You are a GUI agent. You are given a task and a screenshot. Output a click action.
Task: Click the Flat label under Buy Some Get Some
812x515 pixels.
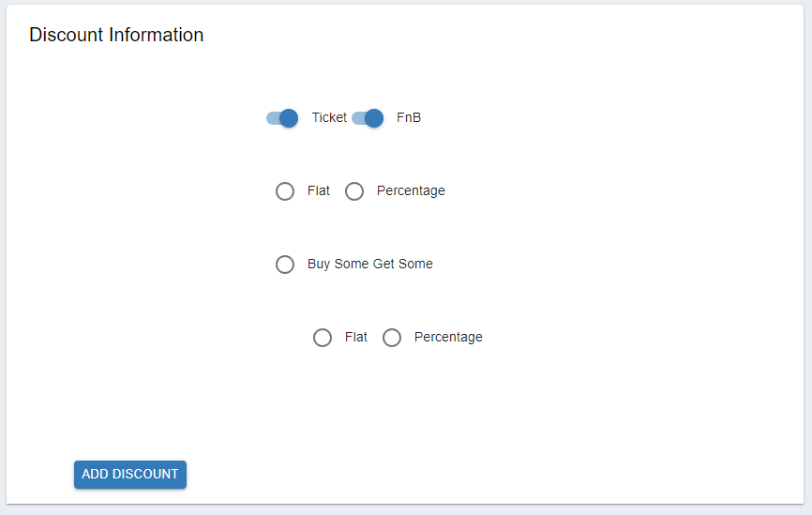coord(356,338)
